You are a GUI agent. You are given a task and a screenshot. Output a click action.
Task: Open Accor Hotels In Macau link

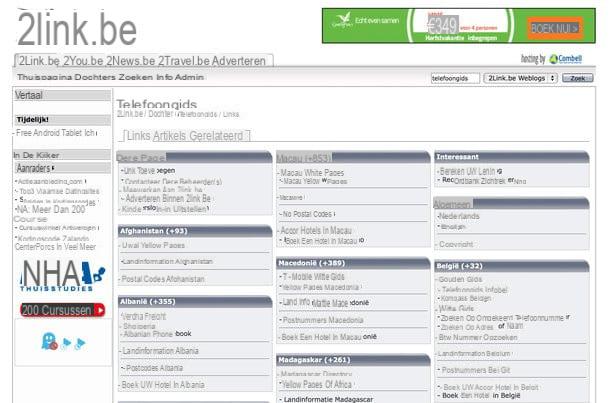point(316,231)
